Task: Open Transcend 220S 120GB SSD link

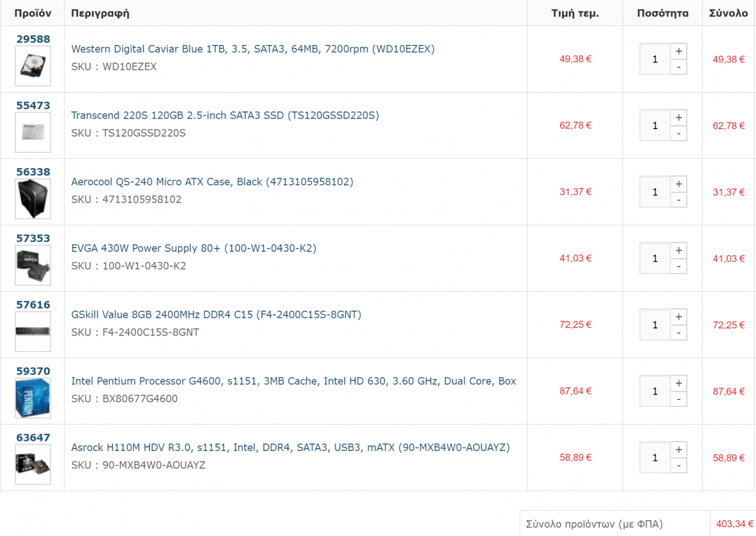Action: click(x=225, y=115)
